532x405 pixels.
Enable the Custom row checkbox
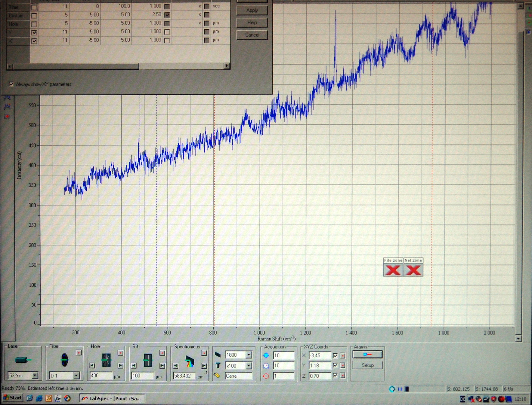(x=34, y=16)
